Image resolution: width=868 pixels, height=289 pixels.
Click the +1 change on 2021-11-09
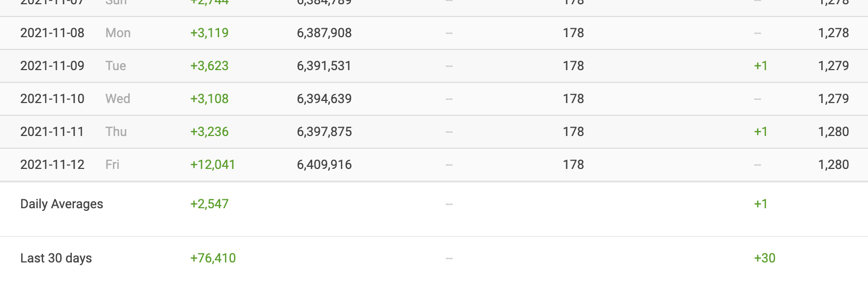point(761,66)
